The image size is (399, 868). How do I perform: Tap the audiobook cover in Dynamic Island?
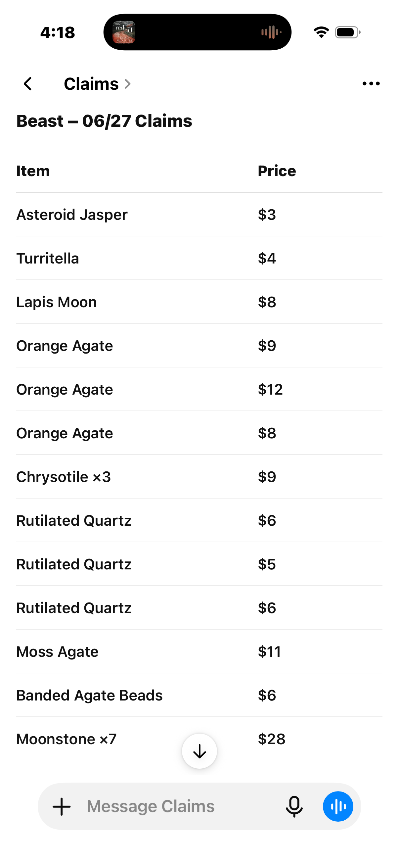[x=124, y=32]
